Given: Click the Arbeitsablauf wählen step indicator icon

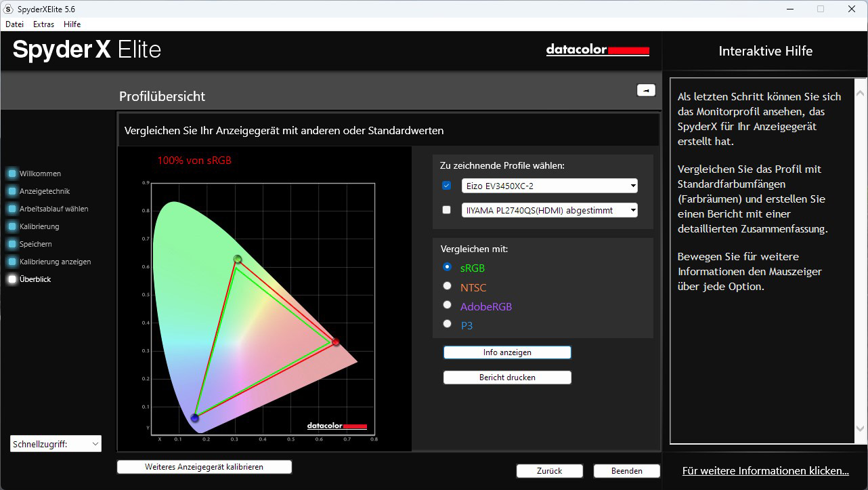Looking at the screenshot, I should (x=12, y=209).
